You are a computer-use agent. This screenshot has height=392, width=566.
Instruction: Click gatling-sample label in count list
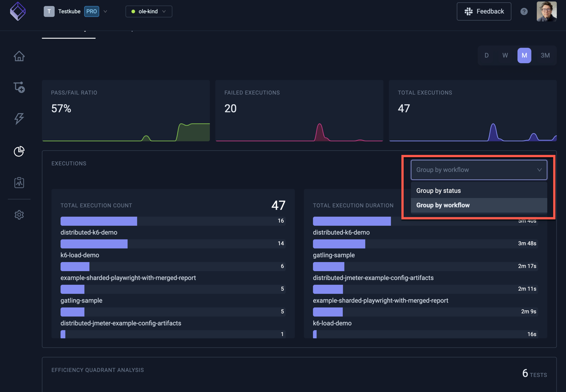click(81, 300)
